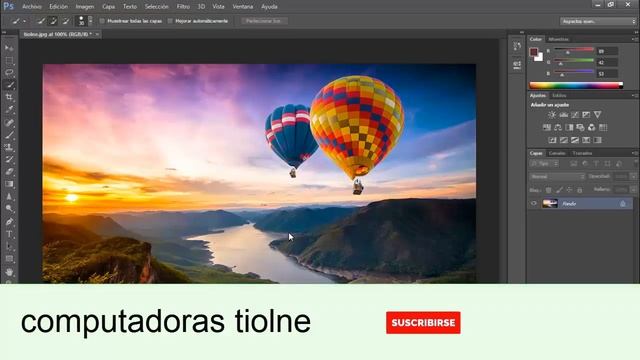Open the tool preset picker arrow
640x360 pixels.
[24, 21]
